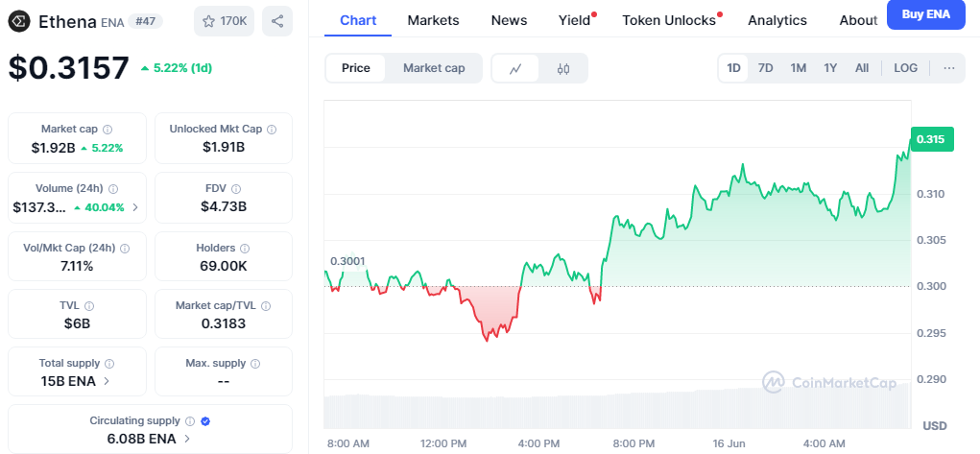Image resolution: width=980 pixels, height=454 pixels.
Task: Select the Price toggle
Action: [356, 68]
